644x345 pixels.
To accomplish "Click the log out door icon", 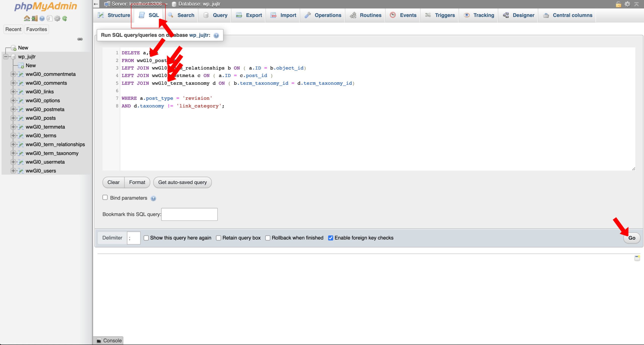I will 34,18.
